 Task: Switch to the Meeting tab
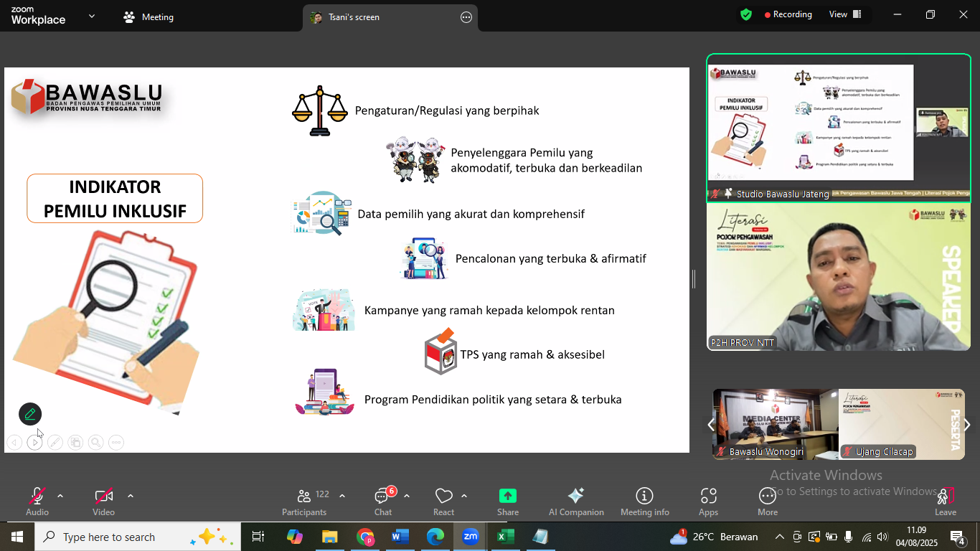[x=149, y=17]
